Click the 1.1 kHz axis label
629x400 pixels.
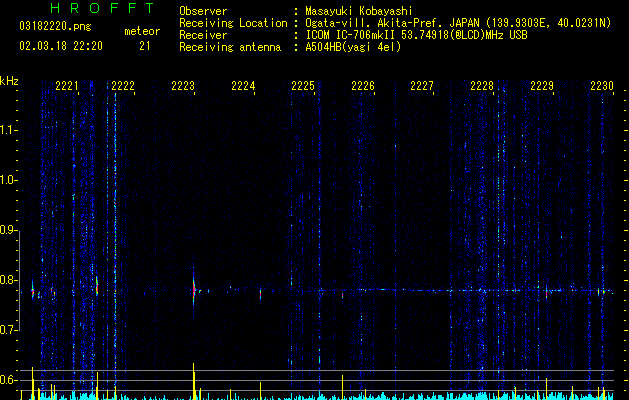pyautogui.click(x=7, y=130)
